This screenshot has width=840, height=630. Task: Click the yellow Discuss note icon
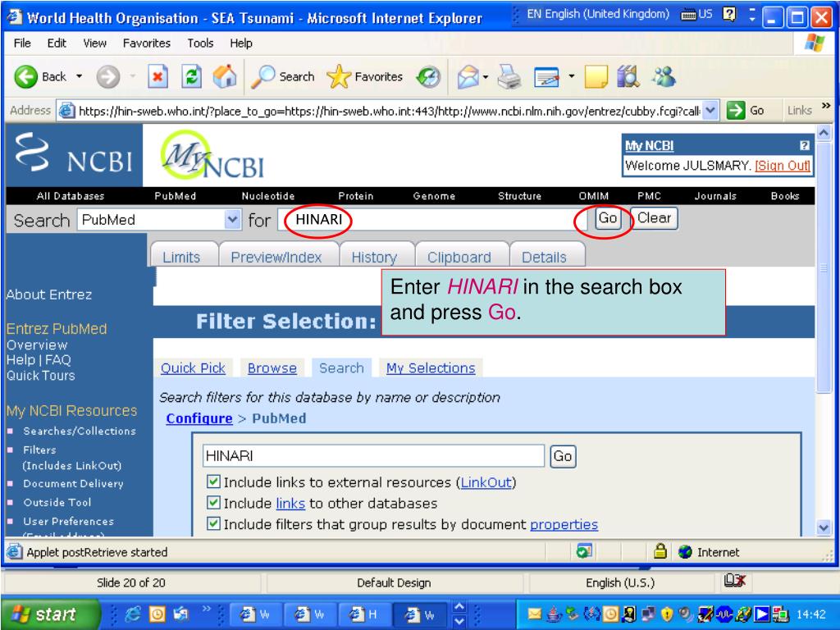(x=596, y=77)
